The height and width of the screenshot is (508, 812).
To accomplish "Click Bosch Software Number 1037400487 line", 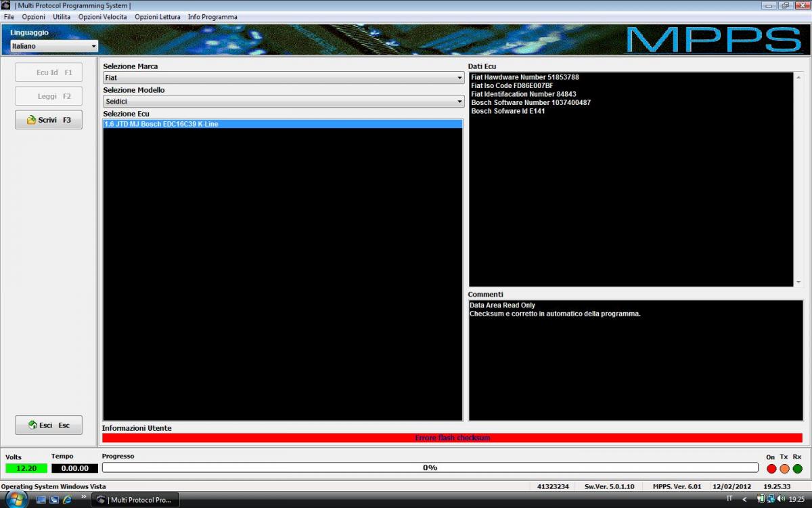I will [531, 102].
